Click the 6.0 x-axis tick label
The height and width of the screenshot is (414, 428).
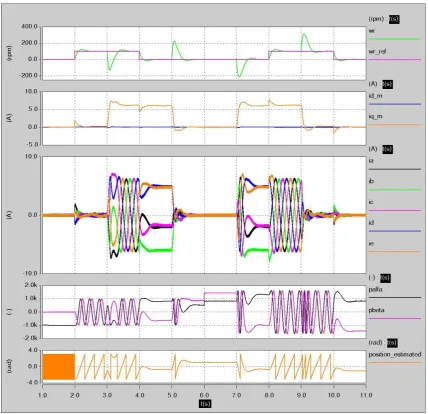[204, 395]
